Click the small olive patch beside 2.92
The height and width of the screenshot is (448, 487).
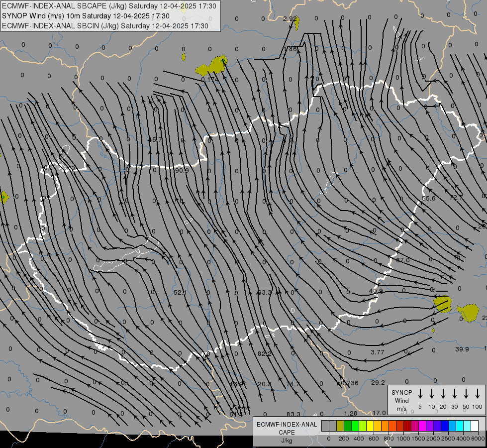point(297,23)
